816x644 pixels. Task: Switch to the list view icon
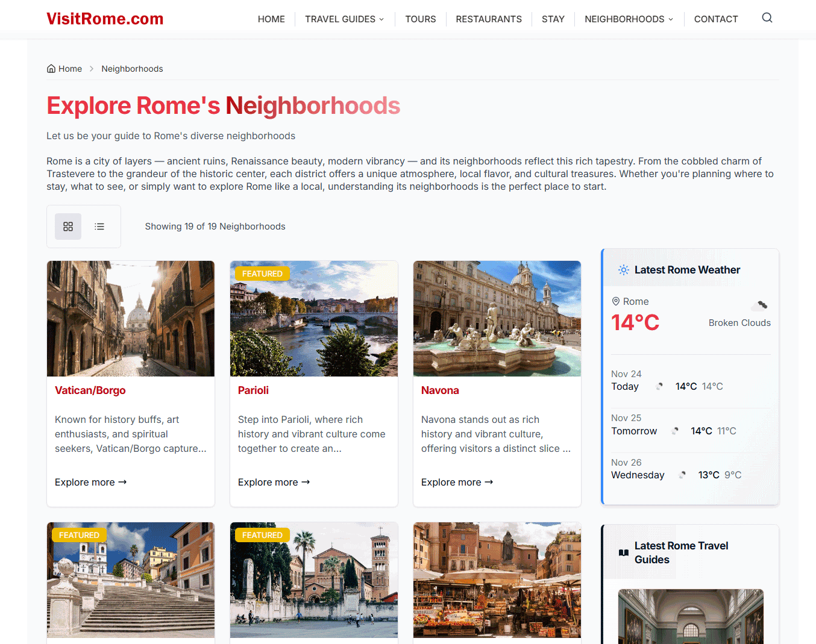pos(99,226)
